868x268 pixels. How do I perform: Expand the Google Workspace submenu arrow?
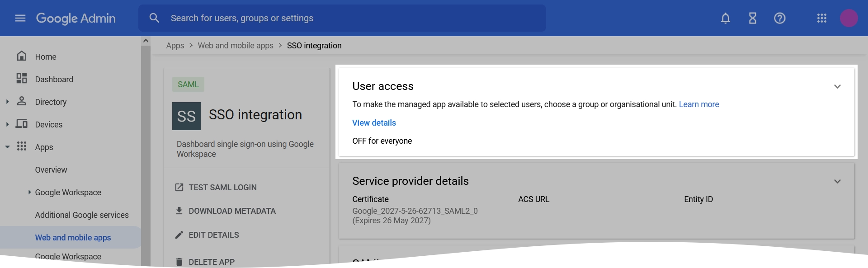[29, 192]
